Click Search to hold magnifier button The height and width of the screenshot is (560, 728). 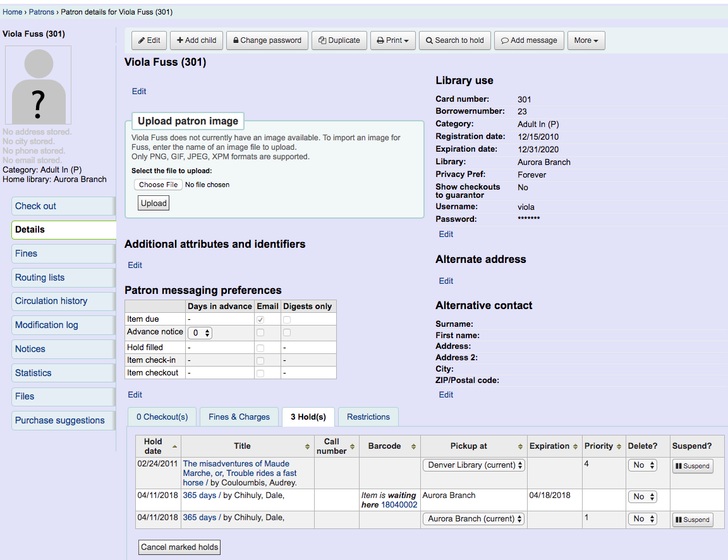454,40
